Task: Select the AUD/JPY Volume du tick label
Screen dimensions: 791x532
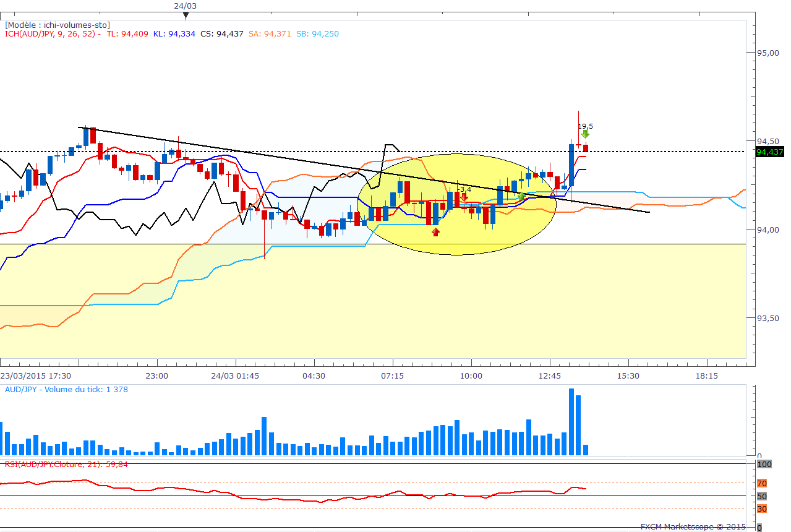Action: coord(66,389)
